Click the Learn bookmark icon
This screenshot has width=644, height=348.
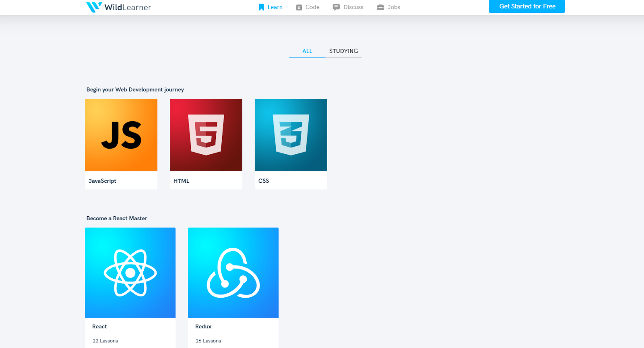pos(261,7)
